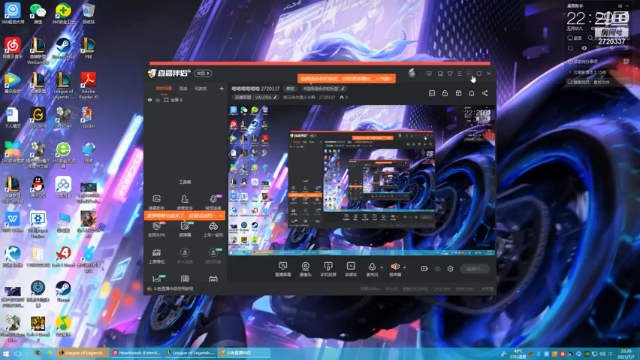The width and height of the screenshot is (640, 360).
Task: Expand the microphone options arrow
Action: [382, 268]
